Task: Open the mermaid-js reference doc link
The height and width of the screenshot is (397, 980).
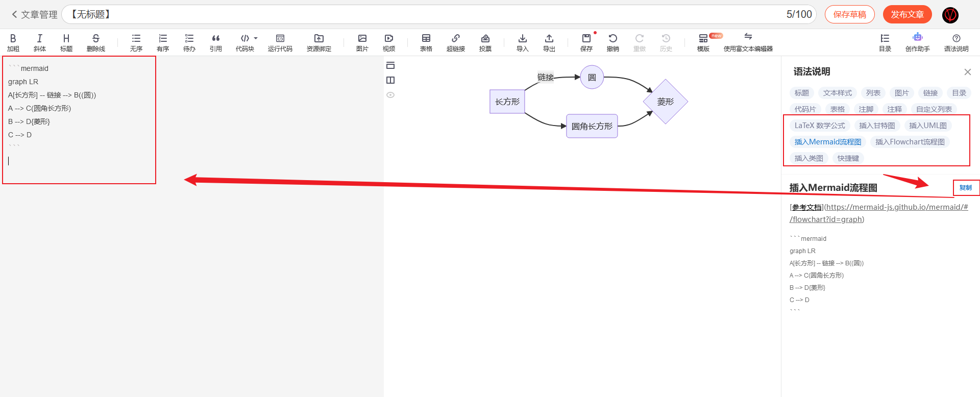Action: 879,213
